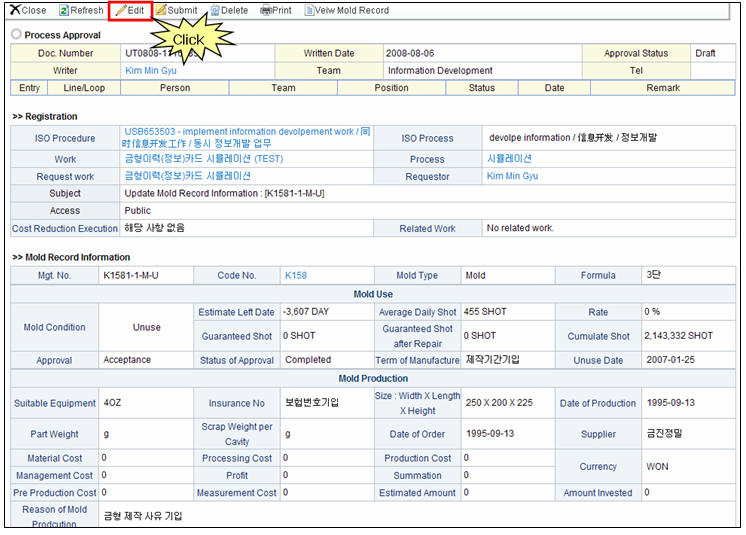Click the Mgt. No. value K1581-1-M-U
Screen dimensions: 746x535
131,275
